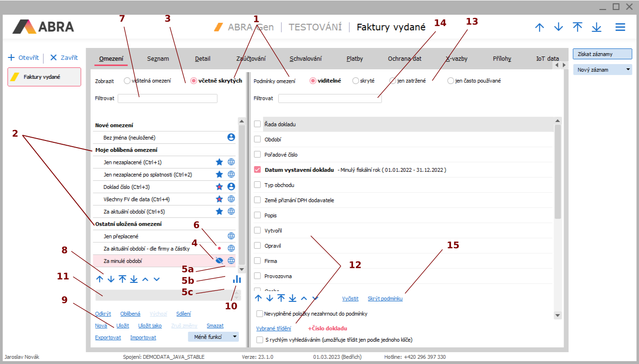Click the Smazat link
639x364 pixels.
pyautogui.click(x=215, y=326)
